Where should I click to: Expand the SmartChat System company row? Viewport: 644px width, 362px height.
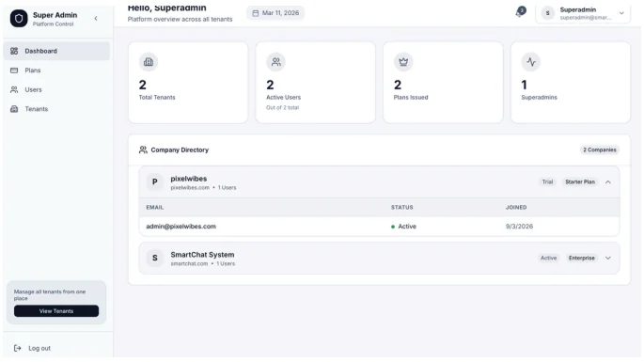point(608,258)
